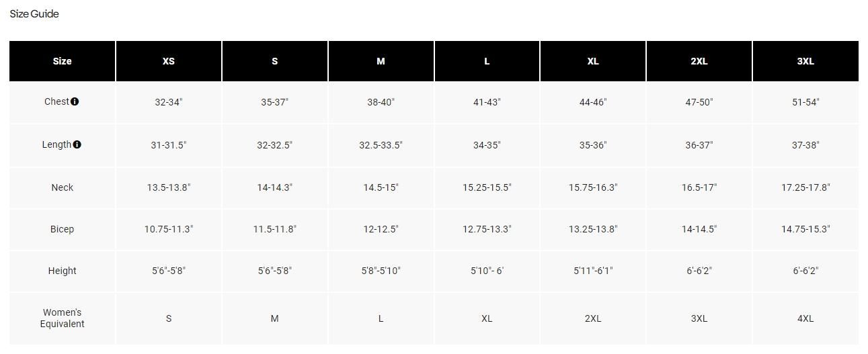This screenshot has width=868, height=354.
Task: Click the Chest row label
Action: point(56,102)
